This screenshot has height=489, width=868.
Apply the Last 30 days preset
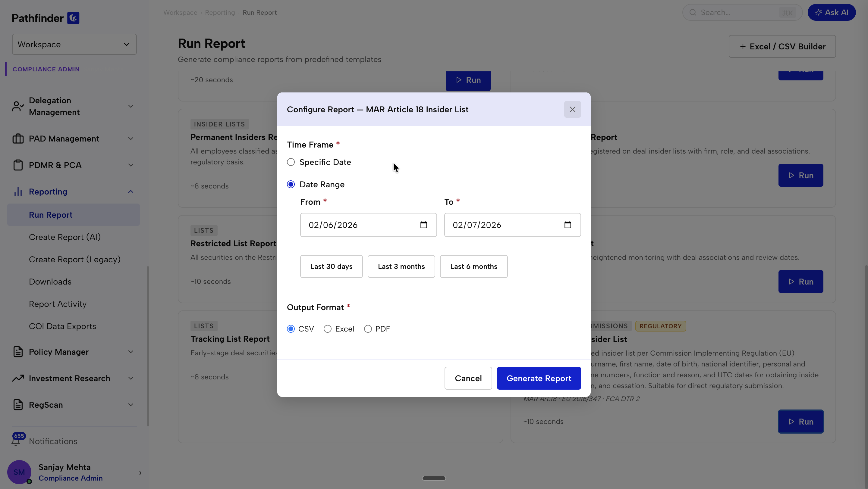click(x=331, y=266)
